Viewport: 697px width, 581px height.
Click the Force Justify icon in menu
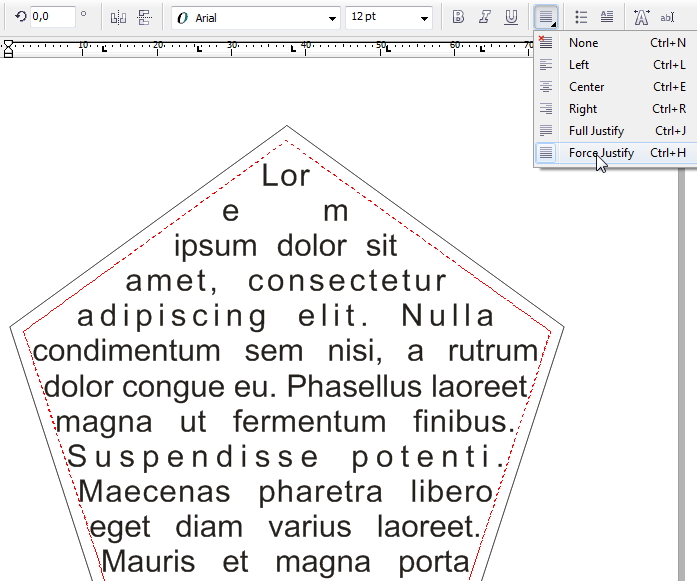point(545,153)
